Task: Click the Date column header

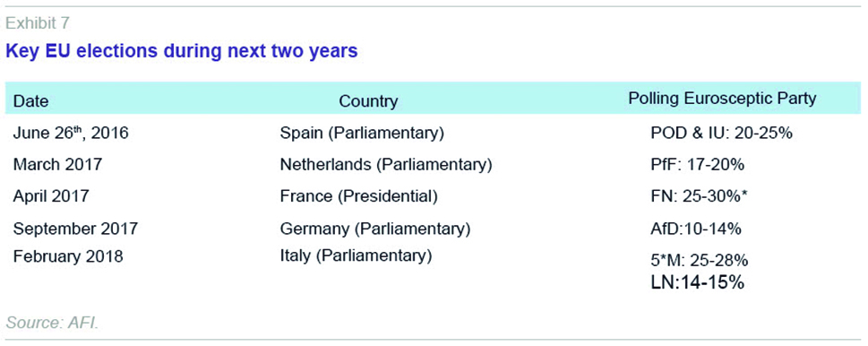Action: [x=31, y=101]
